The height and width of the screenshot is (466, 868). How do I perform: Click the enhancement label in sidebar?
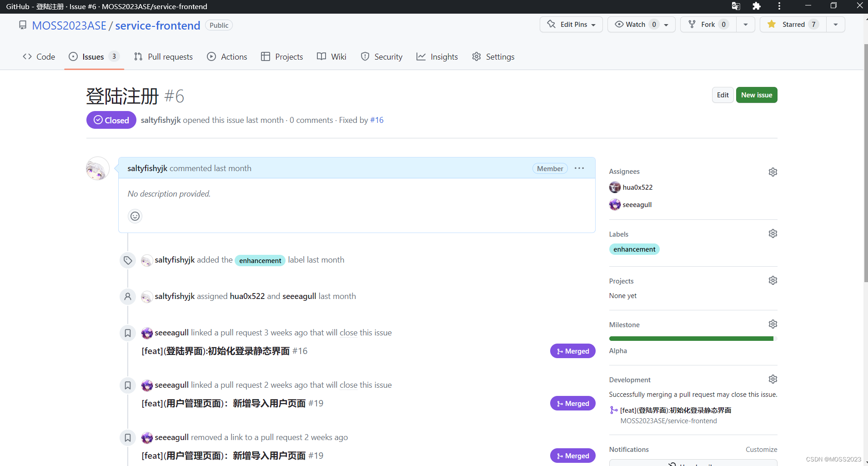click(634, 249)
